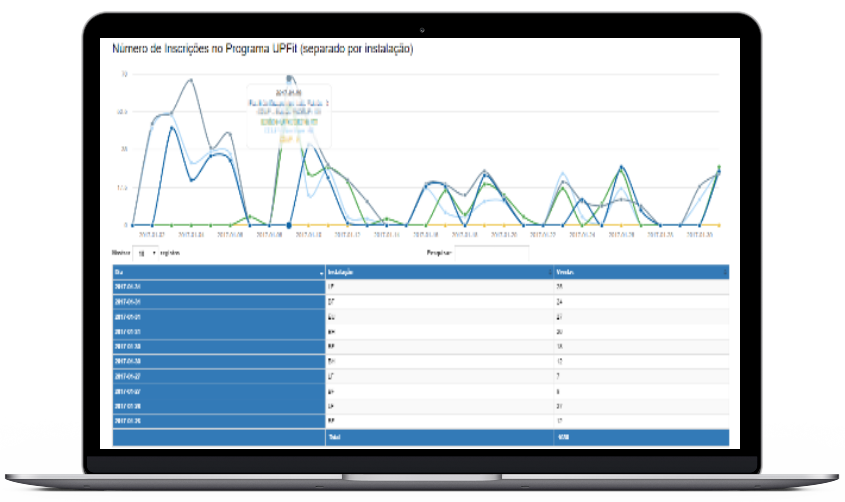Click the chart tooltip box showing values
The height and width of the screenshot is (502, 845).
[288, 116]
